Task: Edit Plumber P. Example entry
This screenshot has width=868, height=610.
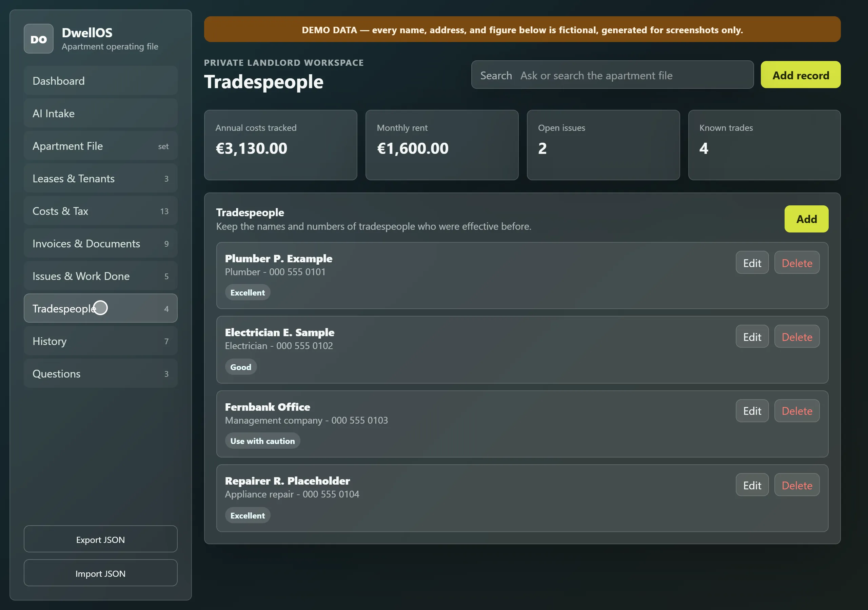Action: click(x=752, y=263)
